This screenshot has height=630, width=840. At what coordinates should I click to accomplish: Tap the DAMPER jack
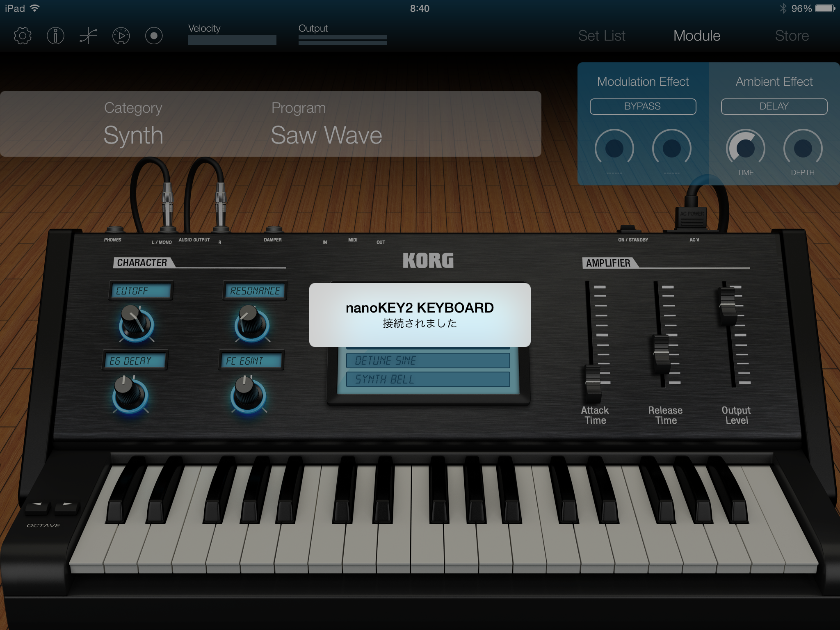(274, 229)
